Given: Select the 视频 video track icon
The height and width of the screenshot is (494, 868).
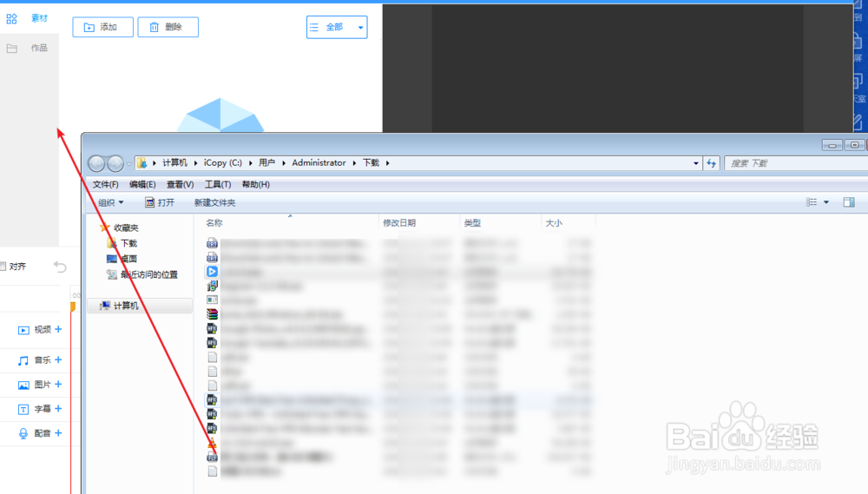Looking at the screenshot, I should (23, 330).
